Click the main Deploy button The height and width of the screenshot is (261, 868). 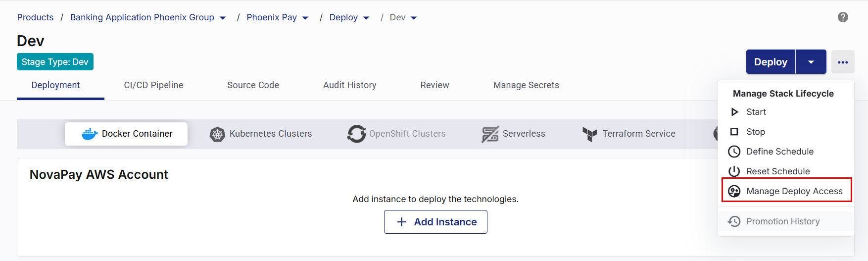771,62
